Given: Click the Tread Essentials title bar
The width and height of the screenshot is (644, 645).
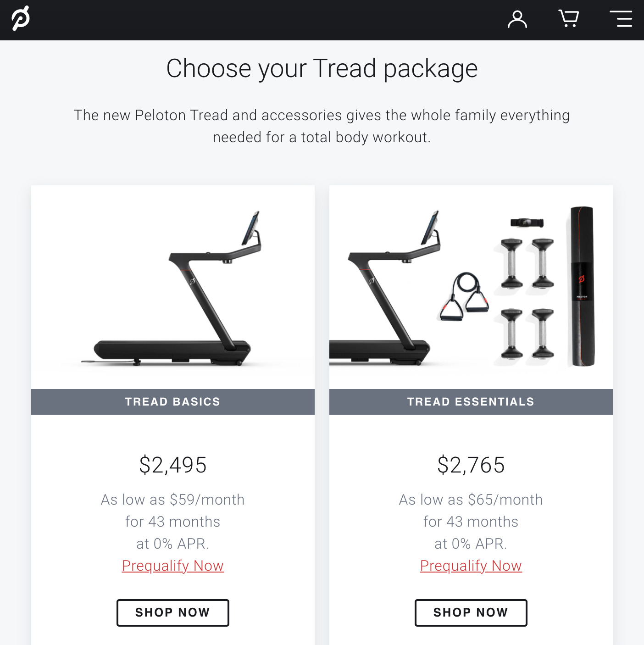Looking at the screenshot, I should point(471,402).
